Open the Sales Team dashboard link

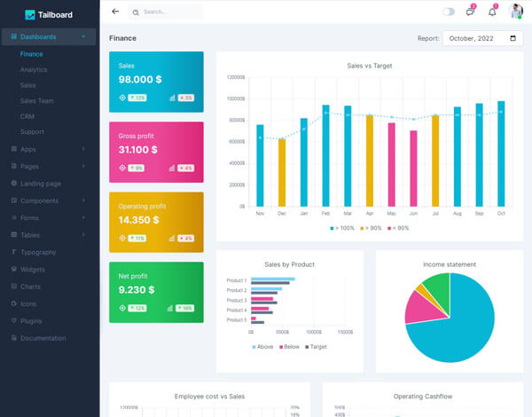tap(36, 100)
